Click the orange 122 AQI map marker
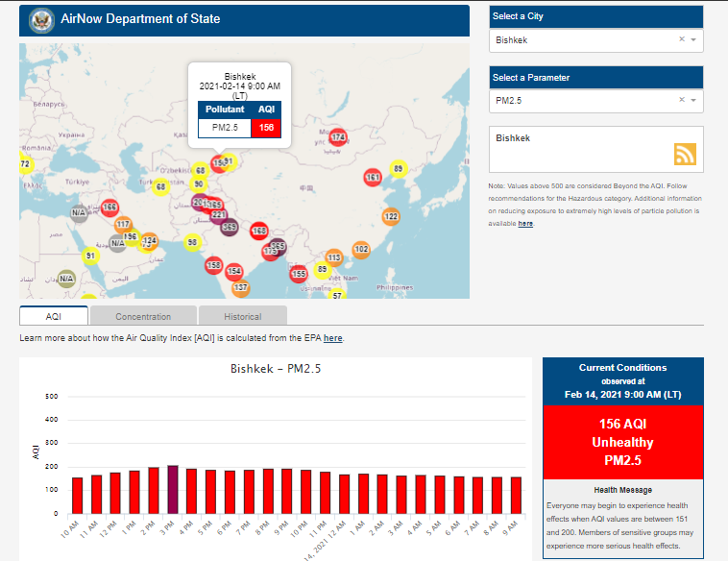This screenshot has height=561, width=728. tap(391, 217)
